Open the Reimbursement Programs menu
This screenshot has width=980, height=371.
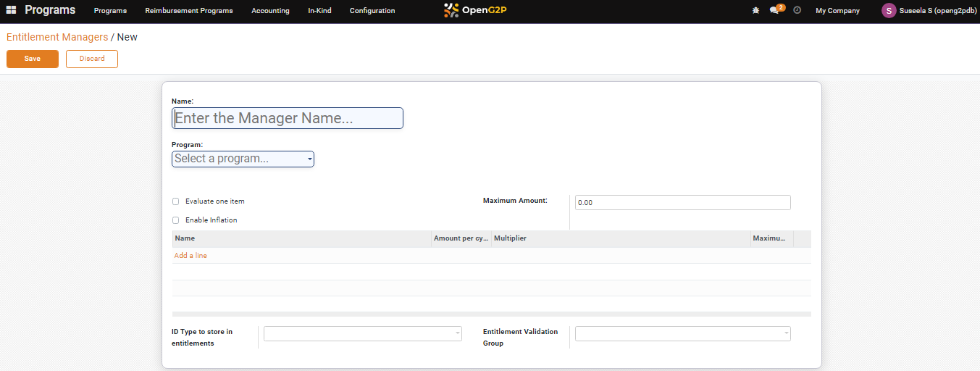[189, 11]
